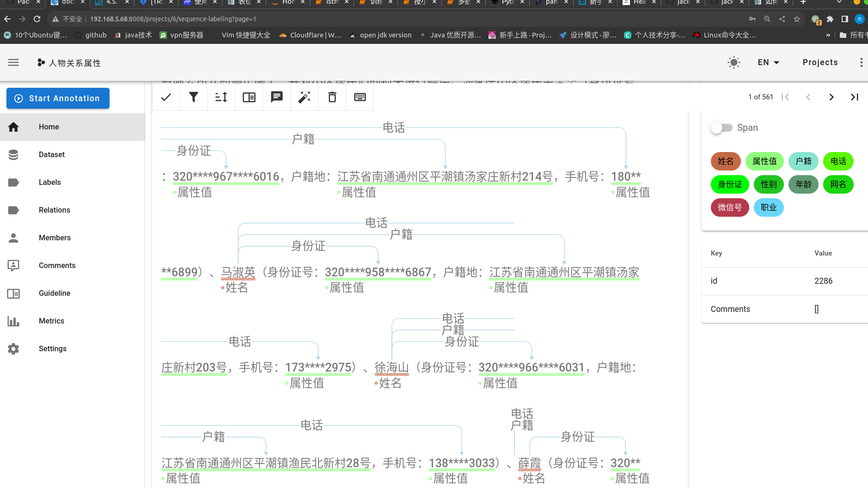868x488 pixels.
Task: Click the auto-labeling magic wand icon
Action: (305, 97)
